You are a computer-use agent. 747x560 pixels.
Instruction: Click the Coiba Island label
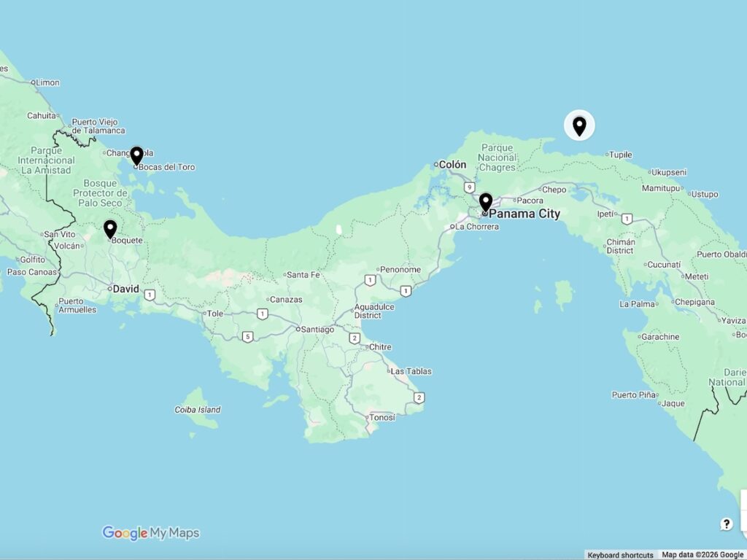[198, 410]
